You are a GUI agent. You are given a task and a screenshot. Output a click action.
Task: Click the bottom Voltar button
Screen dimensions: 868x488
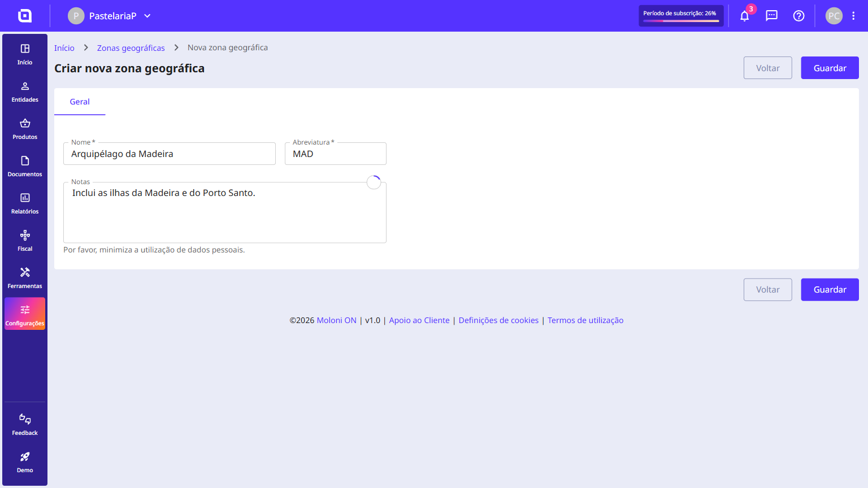[x=767, y=290]
